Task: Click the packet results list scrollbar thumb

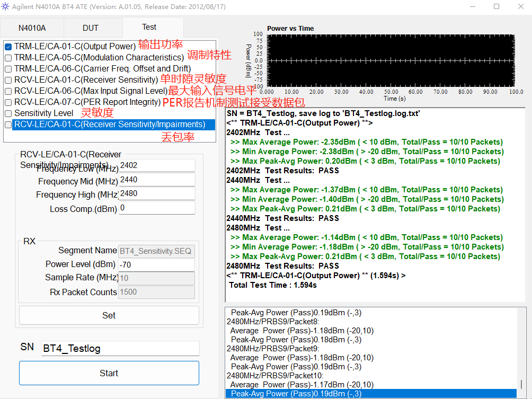Action: click(x=521, y=384)
